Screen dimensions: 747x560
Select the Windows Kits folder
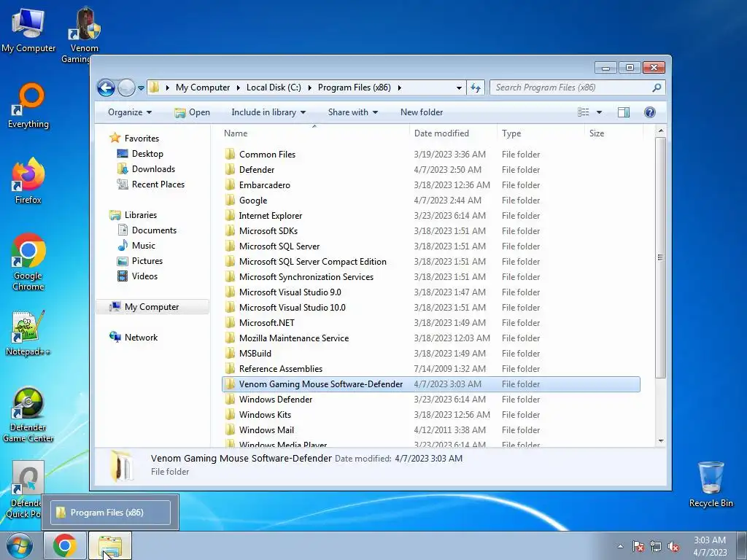[x=430, y=415]
